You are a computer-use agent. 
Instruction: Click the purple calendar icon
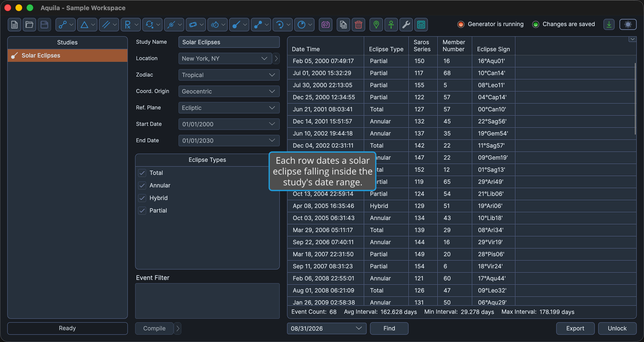(x=326, y=25)
